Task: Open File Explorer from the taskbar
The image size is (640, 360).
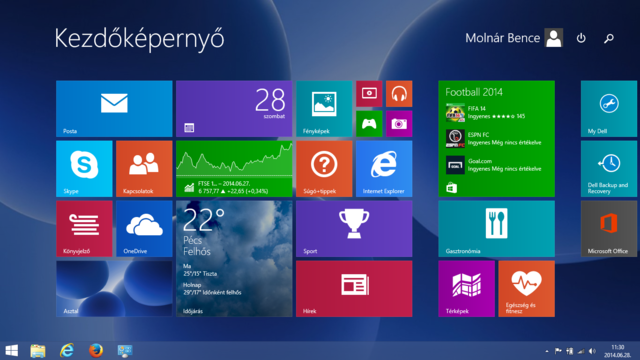Action: coord(38,351)
